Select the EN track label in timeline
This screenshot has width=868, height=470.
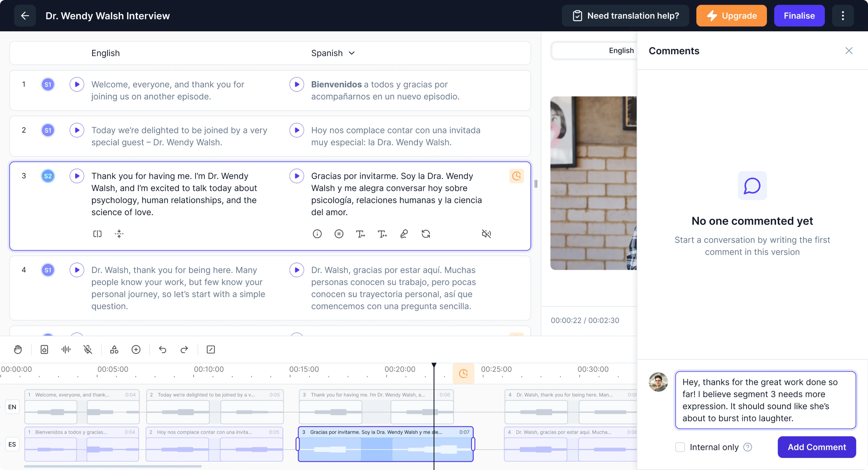point(12,407)
